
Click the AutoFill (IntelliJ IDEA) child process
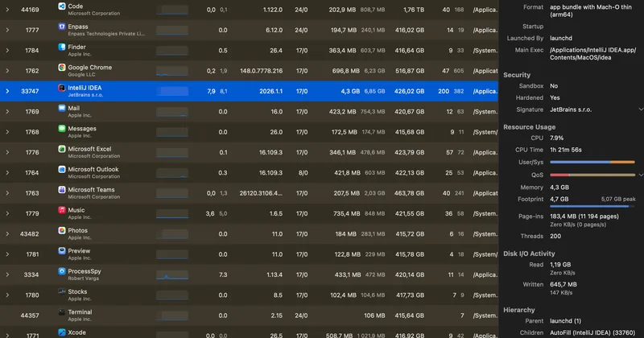tap(592, 332)
